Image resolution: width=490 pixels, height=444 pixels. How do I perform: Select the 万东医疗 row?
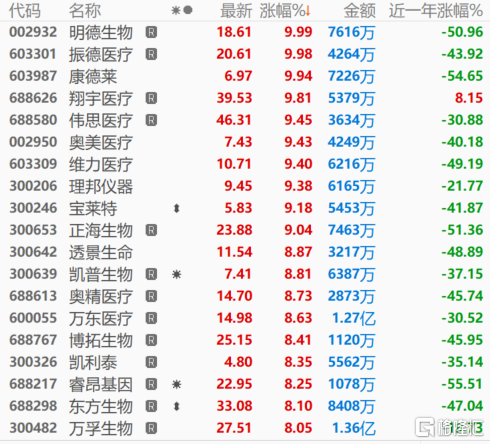tap(245, 318)
